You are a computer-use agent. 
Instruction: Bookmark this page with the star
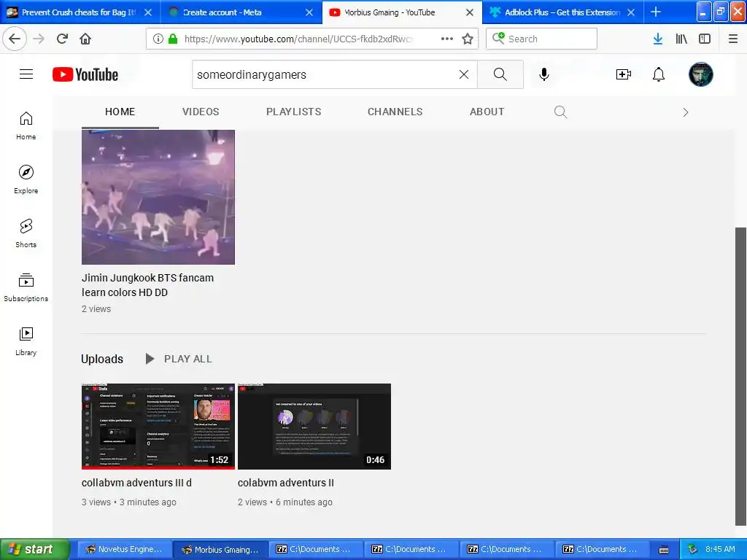tap(468, 39)
